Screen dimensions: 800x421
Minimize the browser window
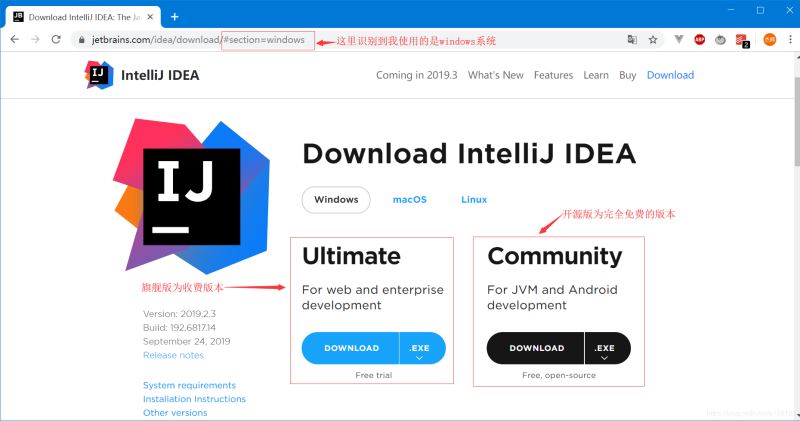pyautogui.click(x=731, y=10)
